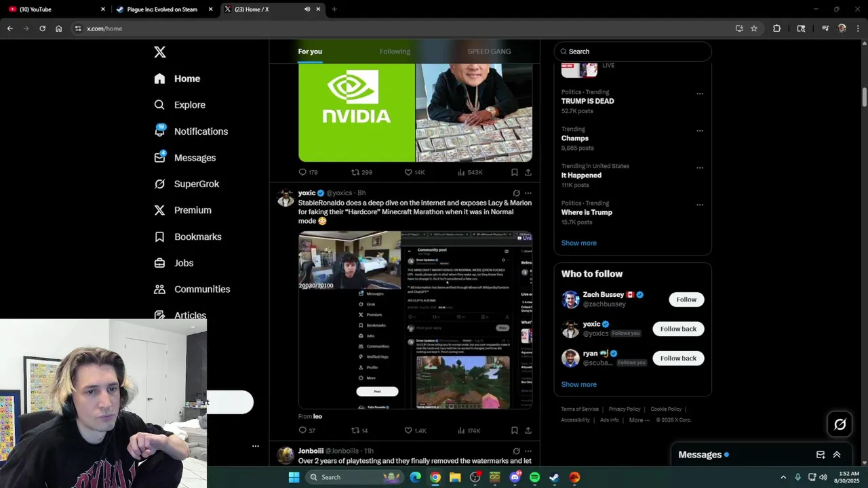Reload the page in Chrome

[42, 28]
